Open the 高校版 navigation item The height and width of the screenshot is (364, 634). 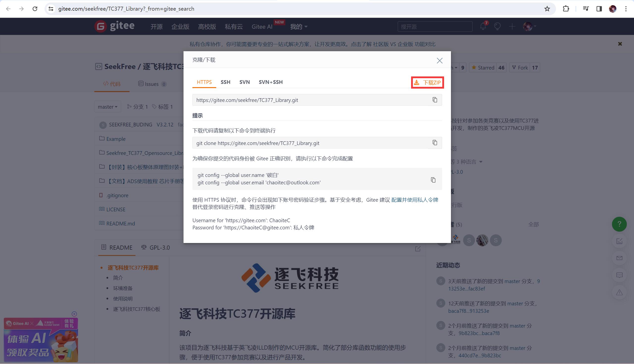coord(207,26)
